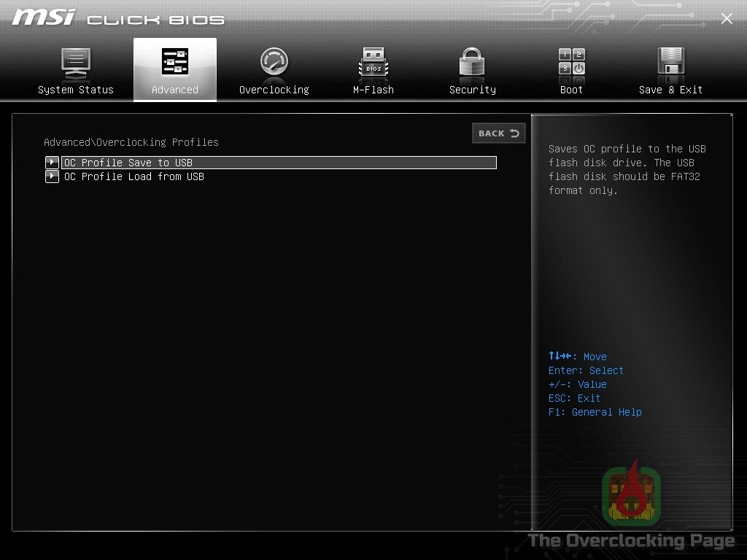This screenshot has height=560, width=747.
Task: Go to the M-Flash tab label
Action: pos(373,90)
